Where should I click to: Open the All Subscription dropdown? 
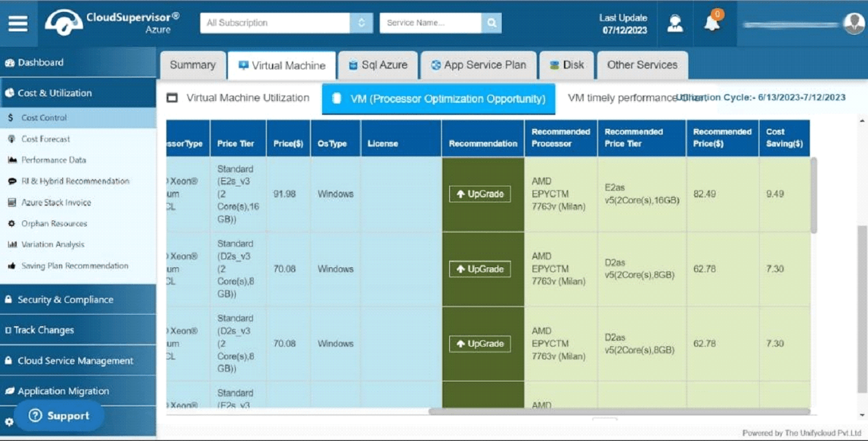pyautogui.click(x=286, y=23)
